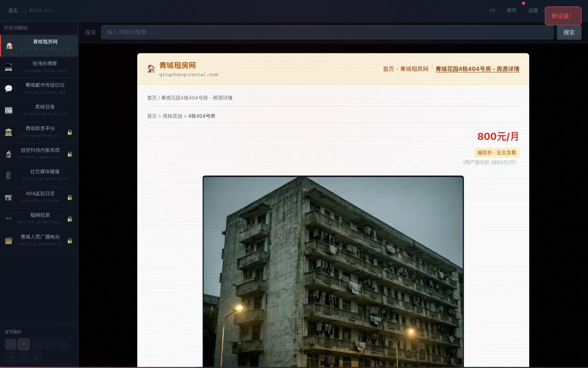The image size is (588, 368).
Task: Click the government building icon for 青城政务平台
Action: (9, 132)
